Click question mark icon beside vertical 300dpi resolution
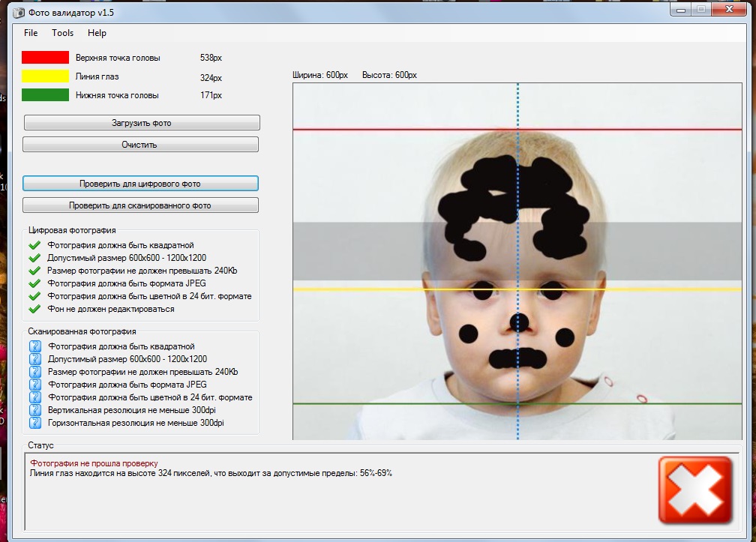The image size is (756, 542). point(35,410)
